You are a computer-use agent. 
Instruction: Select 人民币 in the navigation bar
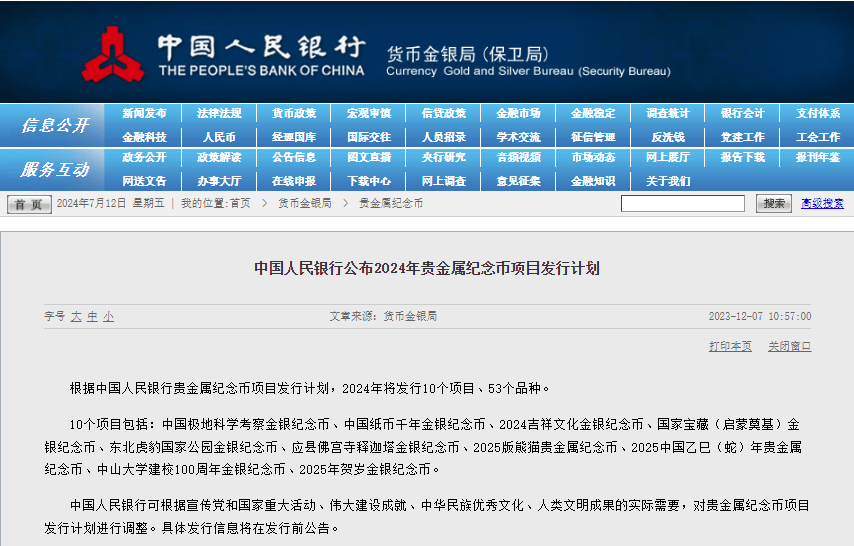point(219,137)
